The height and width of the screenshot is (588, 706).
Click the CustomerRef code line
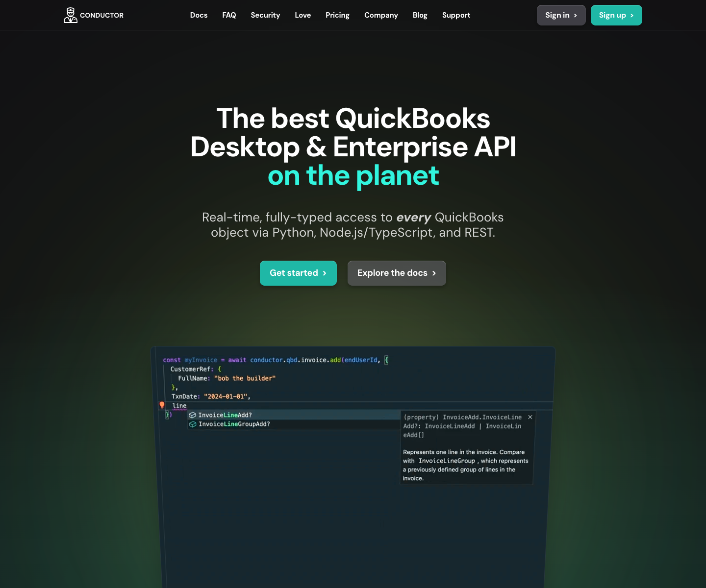point(196,369)
